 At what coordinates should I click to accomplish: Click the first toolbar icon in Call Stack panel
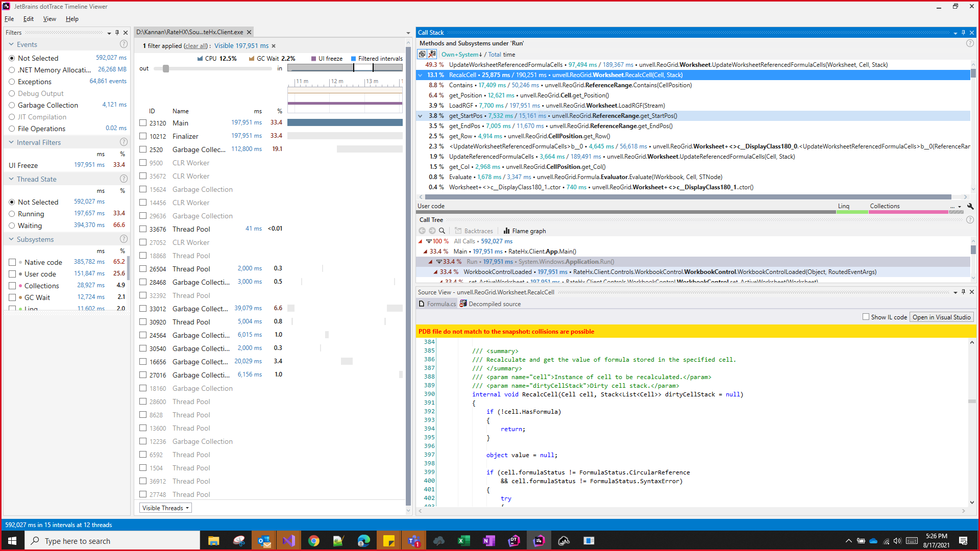tap(423, 54)
